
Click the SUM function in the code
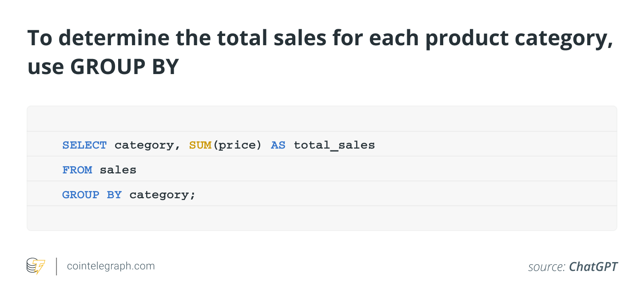[x=200, y=145]
